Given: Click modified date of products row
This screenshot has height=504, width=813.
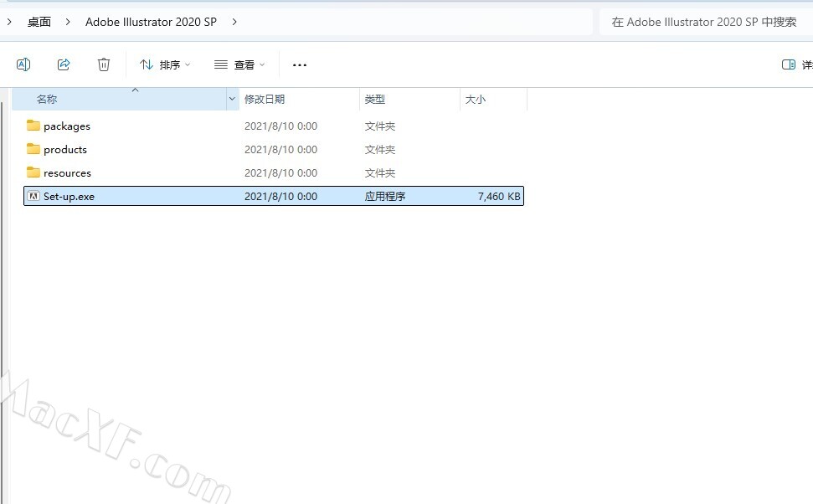Looking at the screenshot, I should click(x=281, y=150).
